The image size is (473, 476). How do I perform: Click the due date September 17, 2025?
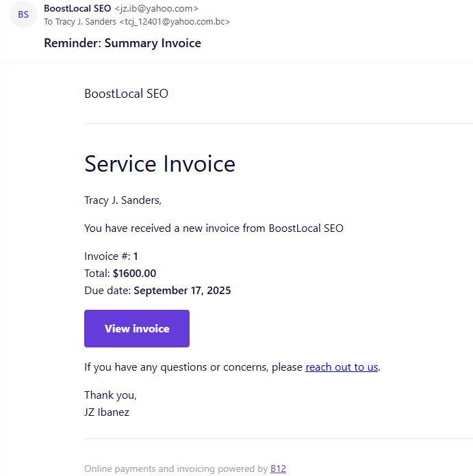tap(182, 291)
